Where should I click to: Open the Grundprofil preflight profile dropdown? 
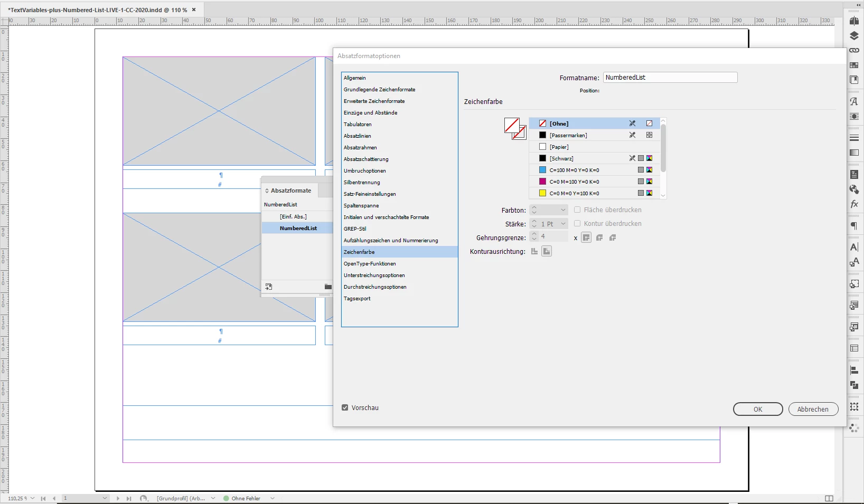point(213,498)
